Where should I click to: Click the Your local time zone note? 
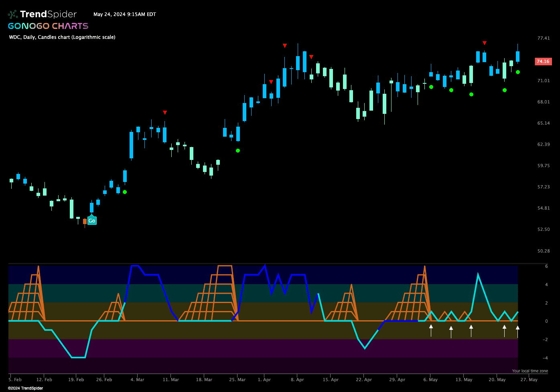point(530,371)
